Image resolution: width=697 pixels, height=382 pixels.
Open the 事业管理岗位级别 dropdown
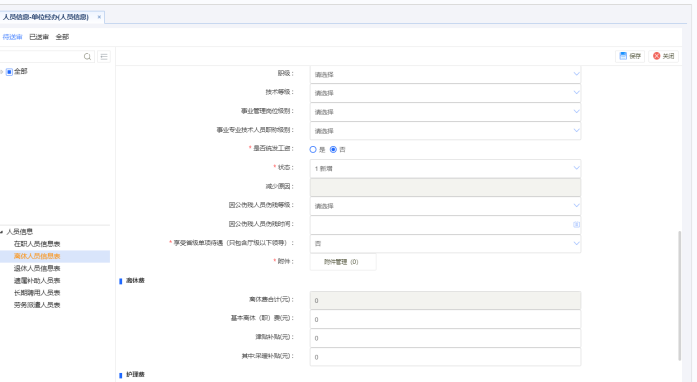point(445,112)
